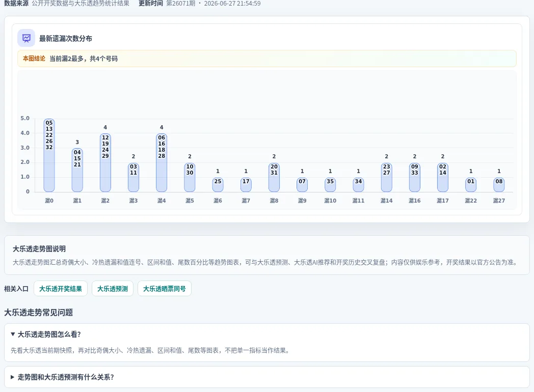
Task: Click the 漏27 bar with number 08
Action: coord(499,185)
